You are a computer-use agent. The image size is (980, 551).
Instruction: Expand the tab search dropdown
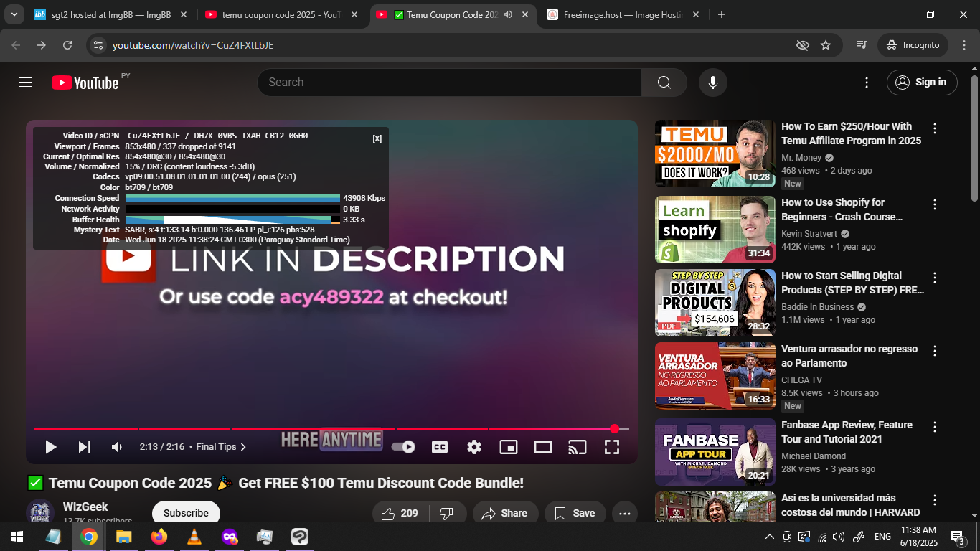click(14, 14)
